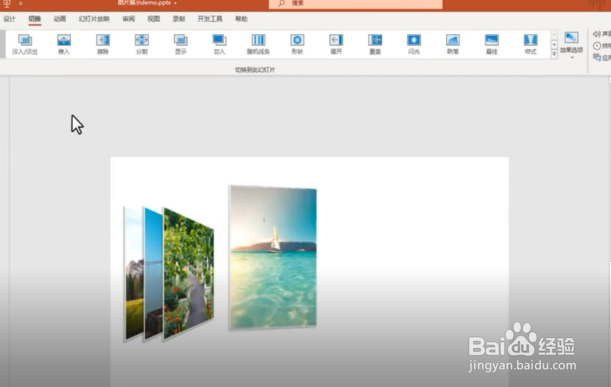Apply the Fall Over (跌落) transition
Viewport: 611px width, 387px height.
point(453,44)
